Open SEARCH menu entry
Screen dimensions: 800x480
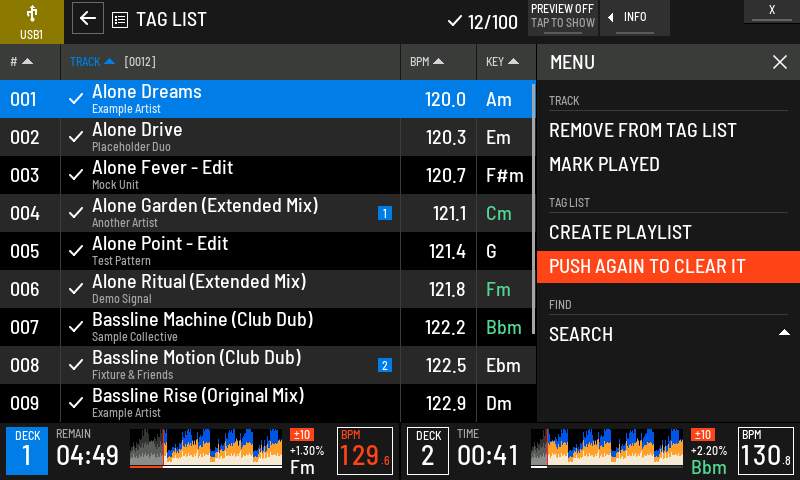coord(668,335)
